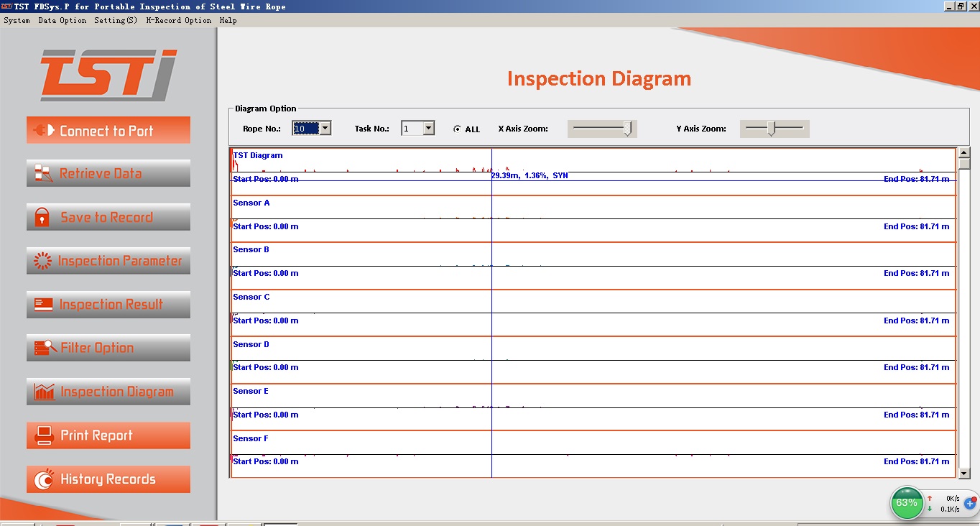Click the Filter Option magnifier icon
The image size is (980, 526).
[x=45, y=348]
